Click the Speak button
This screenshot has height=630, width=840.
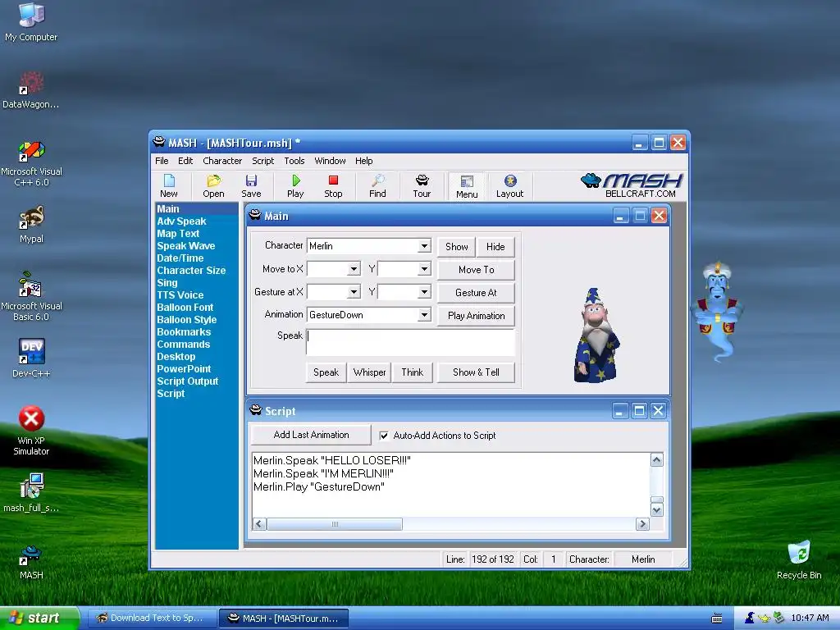click(x=326, y=372)
